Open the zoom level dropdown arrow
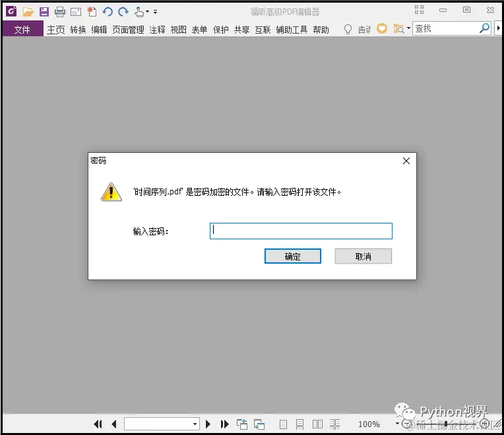504x435 pixels. (x=397, y=423)
